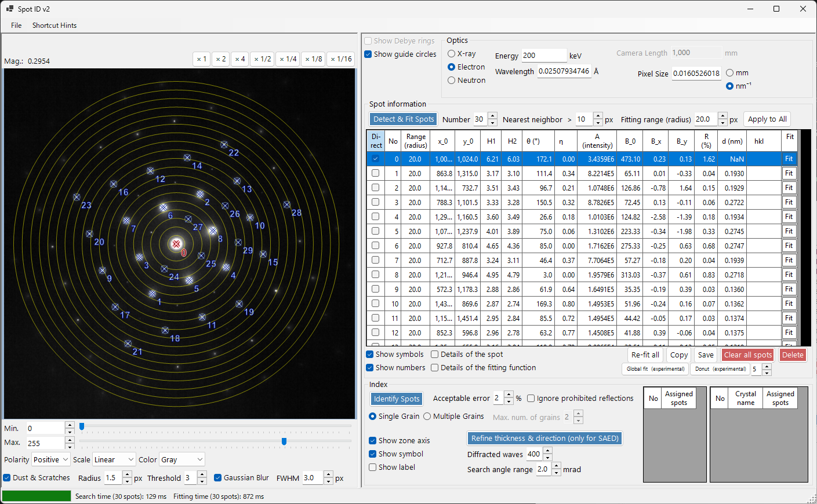The width and height of the screenshot is (817, 504).
Task: Open the Shortcut Hints menu
Action: pyautogui.click(x=55, y=25)
